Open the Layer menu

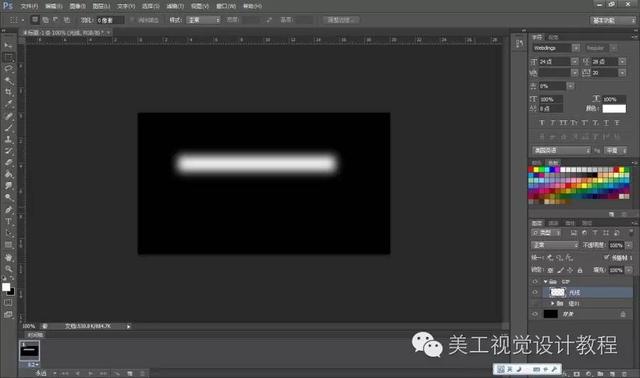[101, 6]
